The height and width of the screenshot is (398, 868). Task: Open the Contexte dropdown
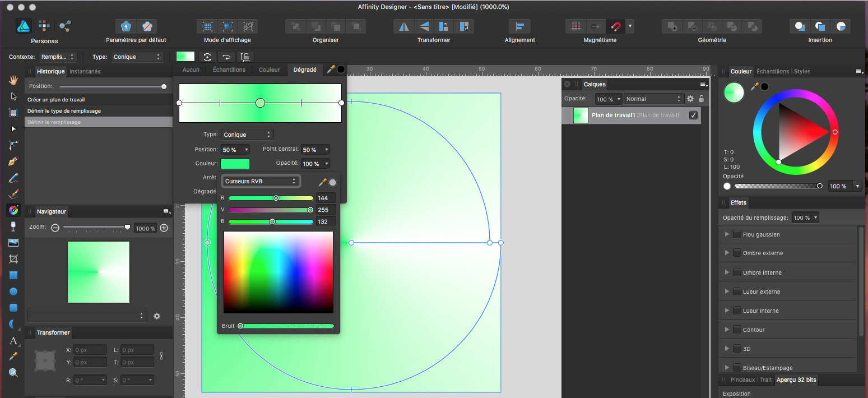coord(58,57)
